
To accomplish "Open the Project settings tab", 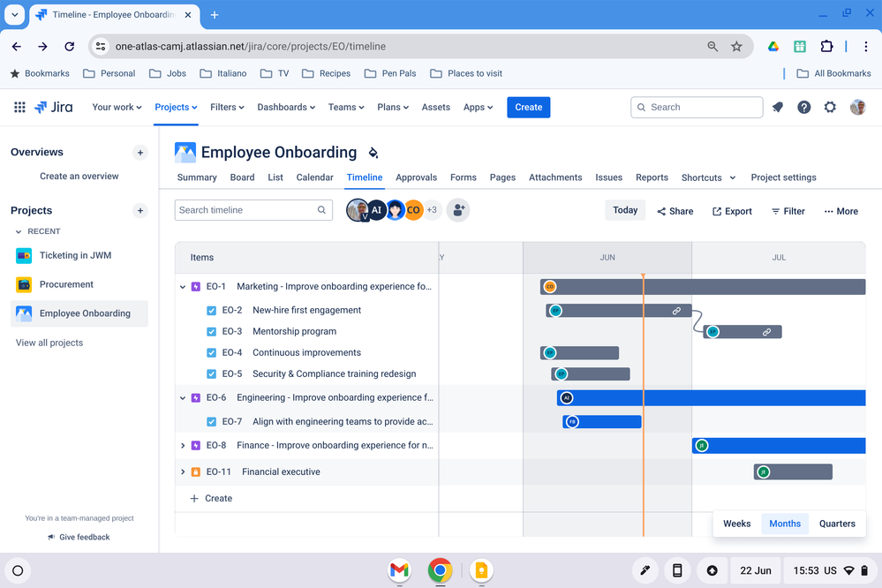I will pyautogui.click(x=784, y=177).
